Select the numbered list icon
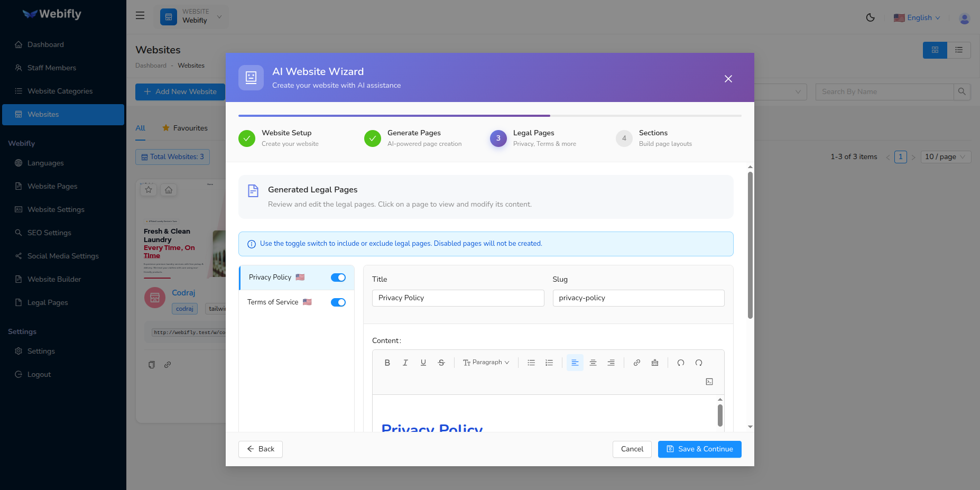The image size is (980, 490). pyautogui.click(x=549, y=363)
